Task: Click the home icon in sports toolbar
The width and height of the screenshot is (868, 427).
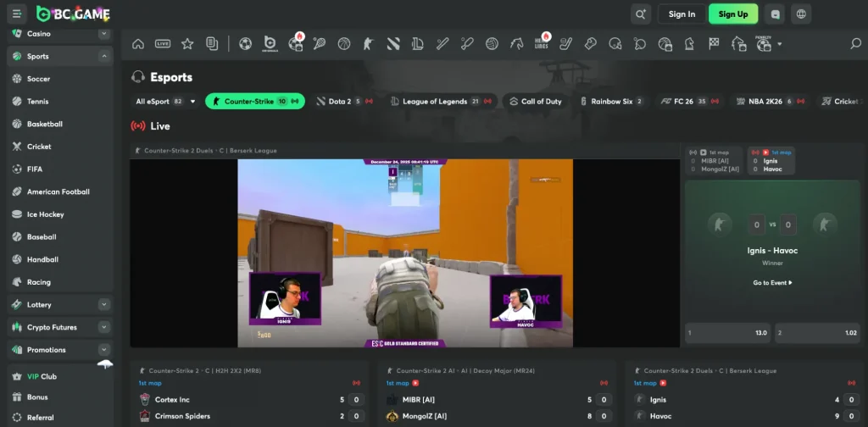Action: click(138, 44)
